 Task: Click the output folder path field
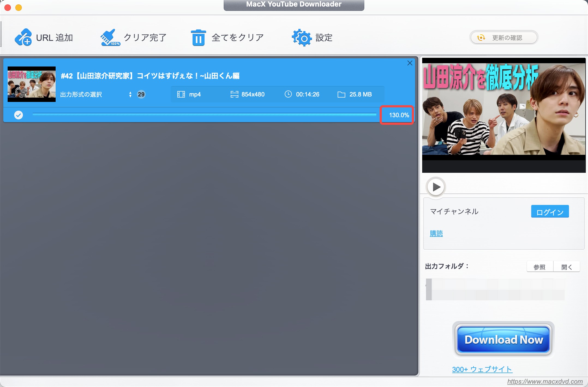click(495, 289)
